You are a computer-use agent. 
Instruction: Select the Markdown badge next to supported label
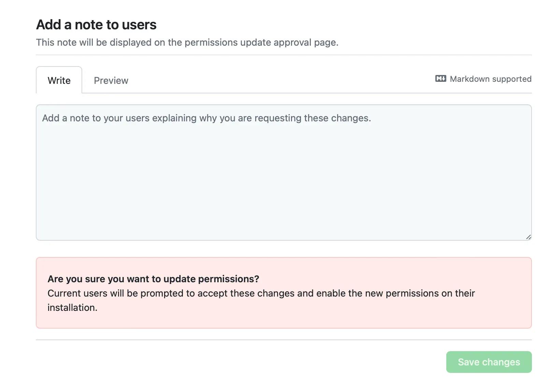(x=440, y=79)
